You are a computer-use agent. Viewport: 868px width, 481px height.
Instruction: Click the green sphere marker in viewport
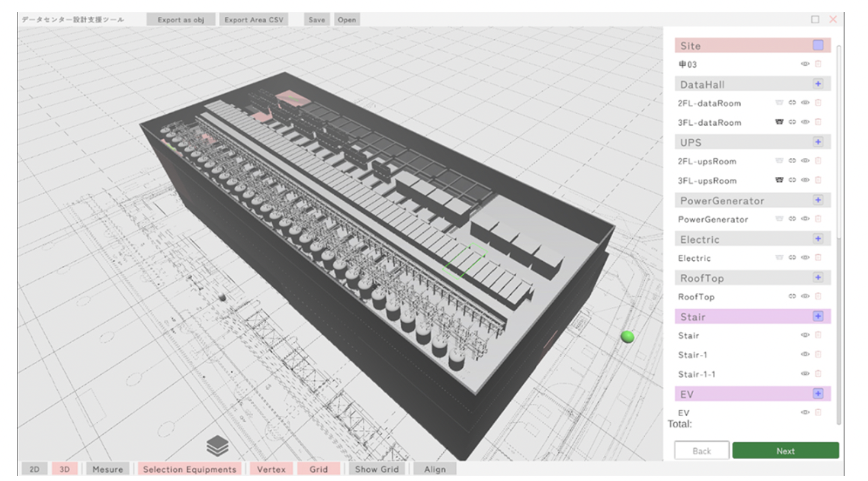pyautogui.click(x=627, y=337)
